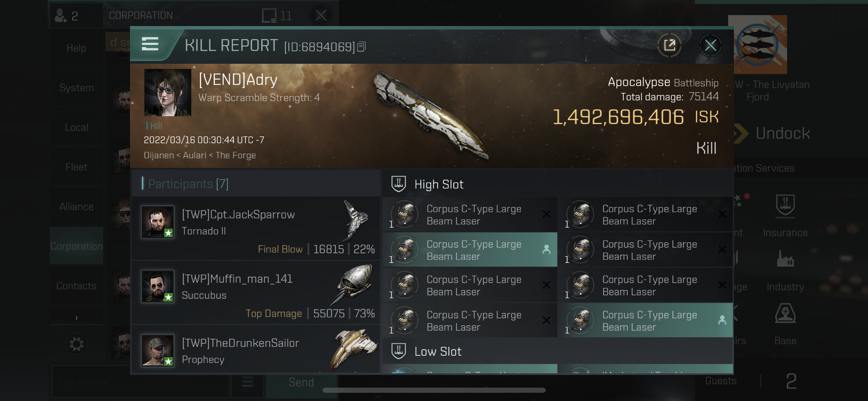Open the Alliance chat channel
This screenshot has height=401, width=868.
[76, 207]
